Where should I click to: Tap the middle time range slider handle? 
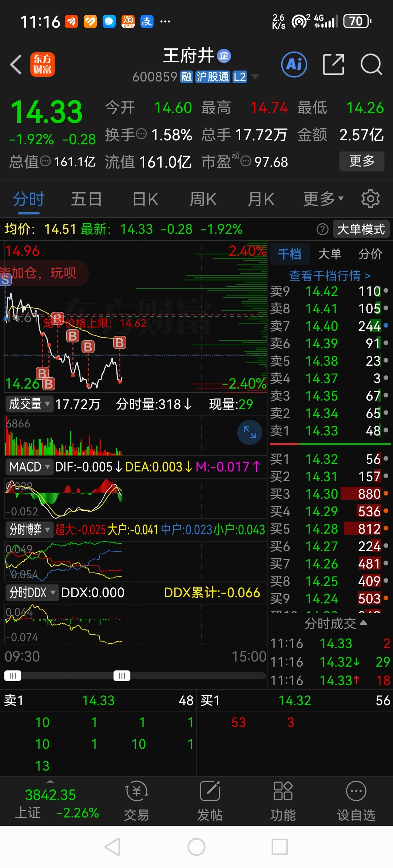click(122, 676)
